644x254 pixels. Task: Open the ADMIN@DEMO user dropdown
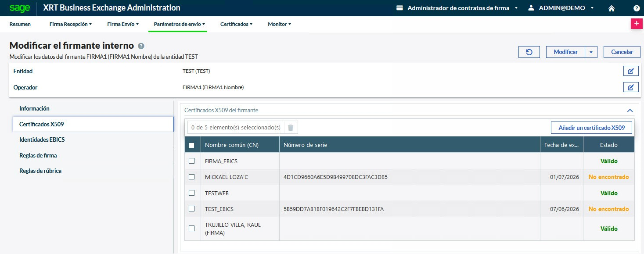(x=561, y=8)
